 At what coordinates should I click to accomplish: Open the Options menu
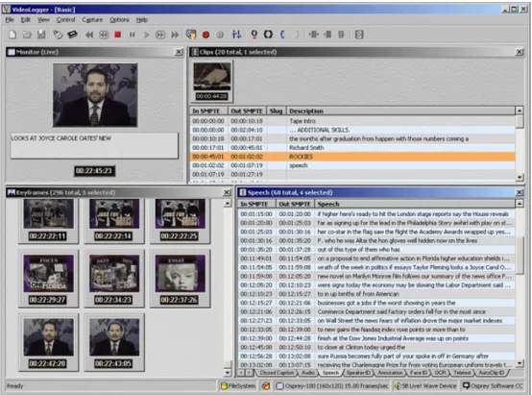[119, 19]
